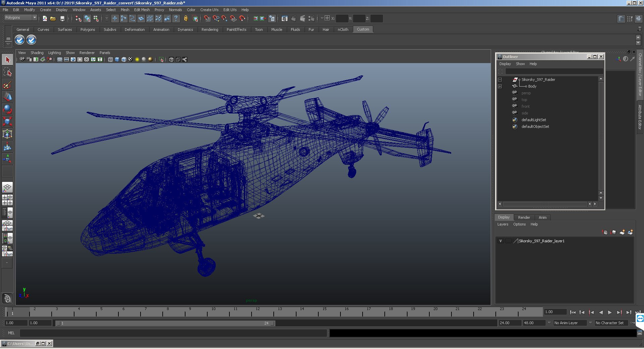The width and height of the screenshot is (644, 349).
Task: Open Layers menu in Layer Editor
Action: click(x=502, y=224)
